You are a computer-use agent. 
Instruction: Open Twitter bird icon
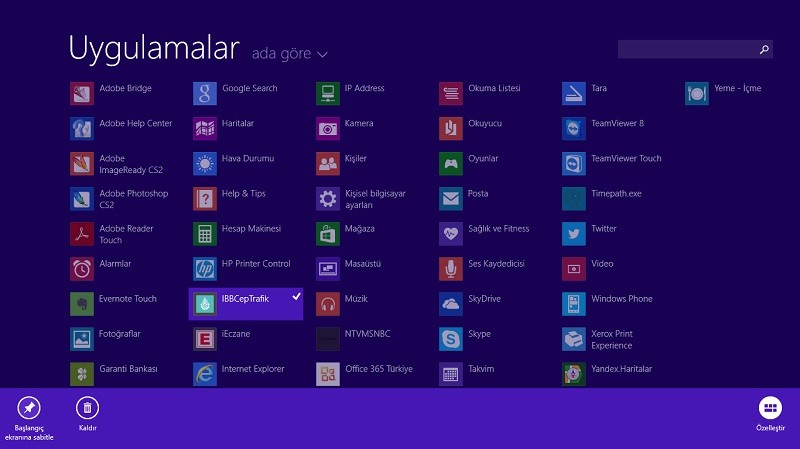[573, 234]
